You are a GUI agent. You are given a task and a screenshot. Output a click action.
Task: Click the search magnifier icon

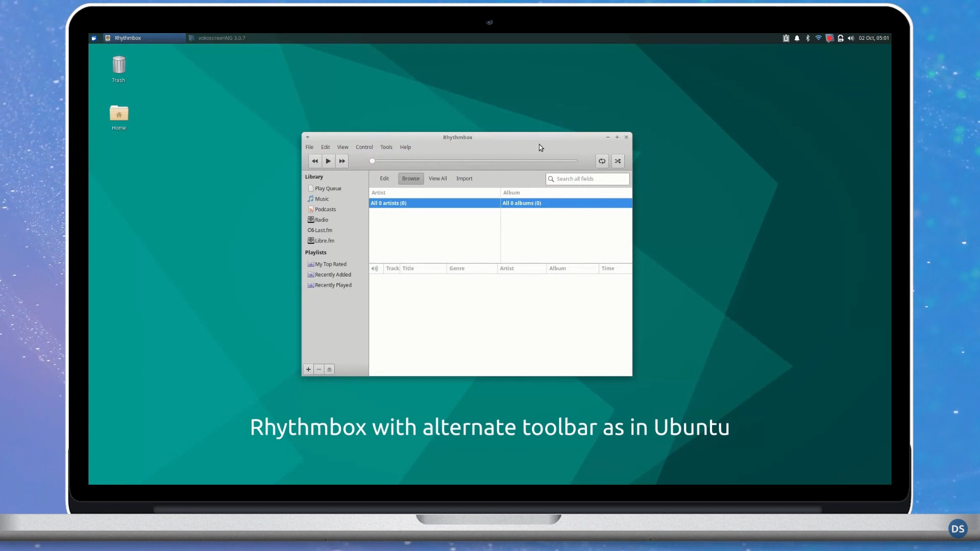coord(551,179)
